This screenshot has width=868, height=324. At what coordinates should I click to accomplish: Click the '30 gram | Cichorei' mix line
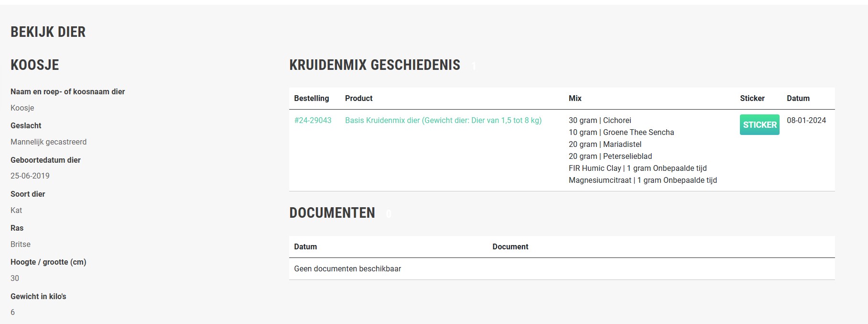point(600,121)
